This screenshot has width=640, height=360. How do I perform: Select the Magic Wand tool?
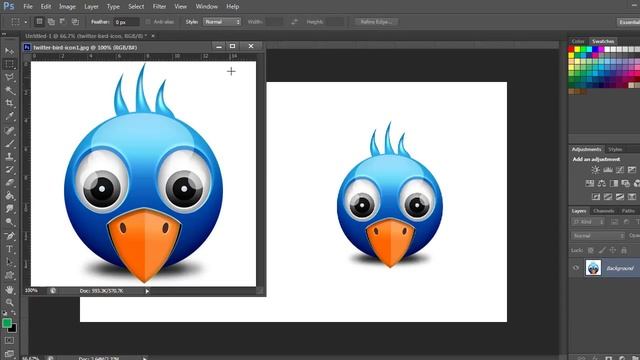point(9,90)
